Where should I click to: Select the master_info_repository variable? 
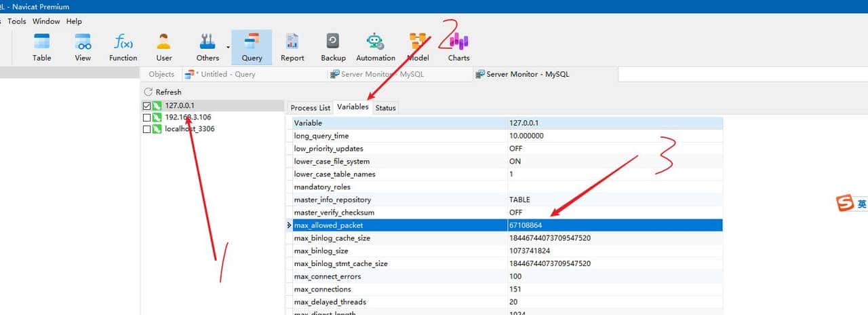click(399, 200)
